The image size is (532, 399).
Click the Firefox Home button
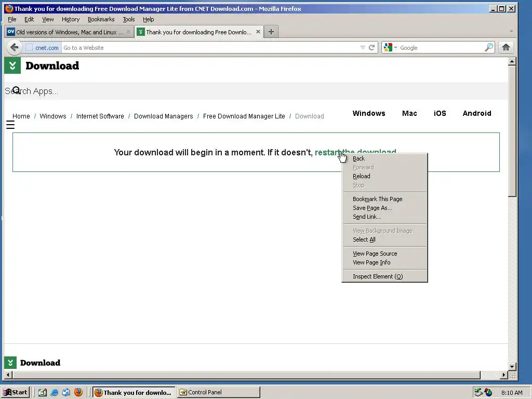[506, 47]
